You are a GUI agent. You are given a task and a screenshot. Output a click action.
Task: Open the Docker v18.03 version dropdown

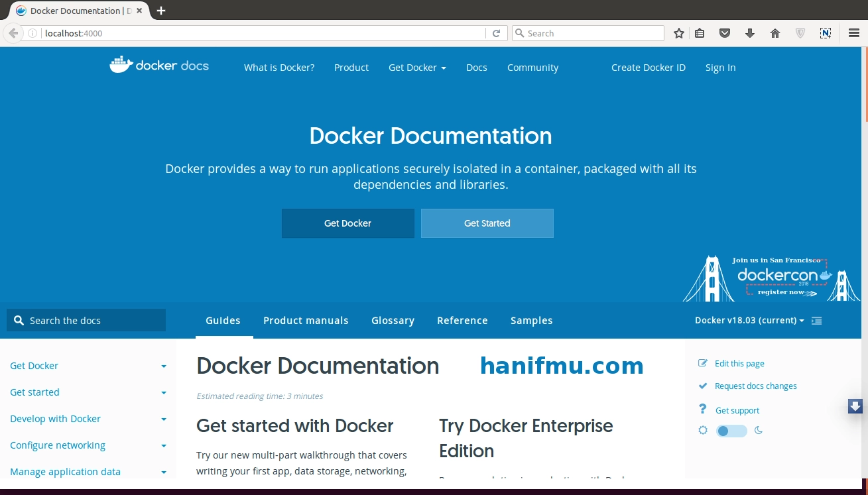[749, 320]
